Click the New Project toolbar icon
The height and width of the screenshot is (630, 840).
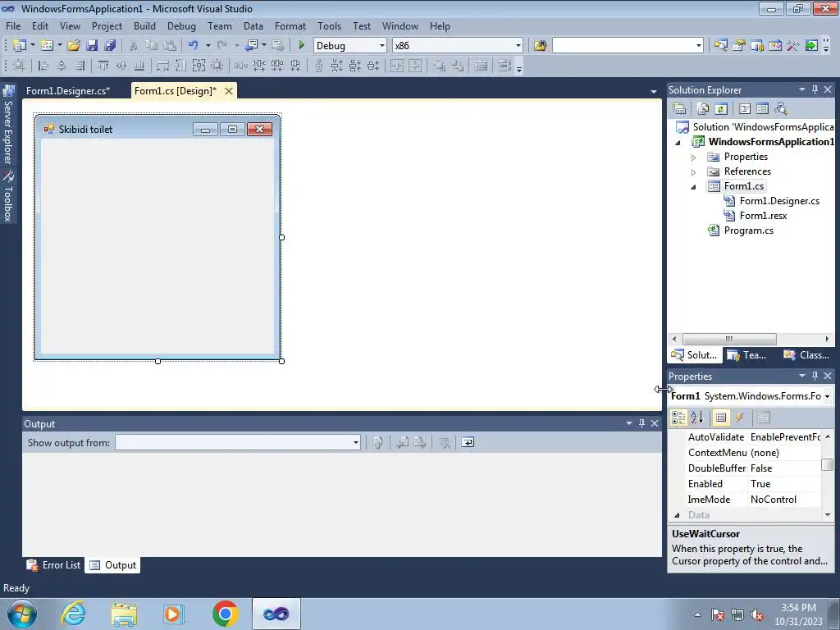pos(20,46)
